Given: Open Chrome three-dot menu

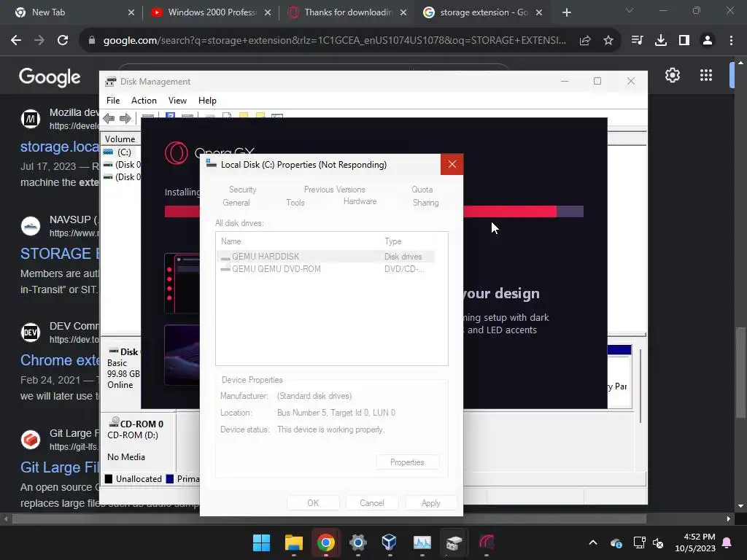Looking at the screenshot, I should pos(731,41).
